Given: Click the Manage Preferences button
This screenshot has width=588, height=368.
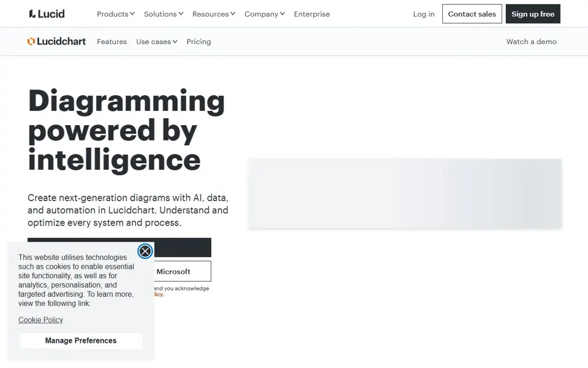Looking at the screenshot, I should [81, 340].
